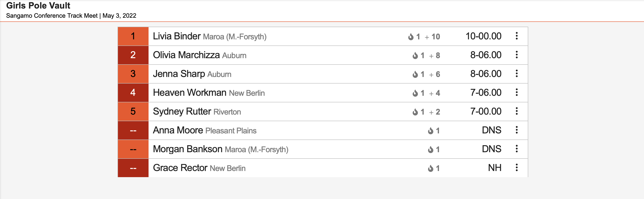Image resolution: width=644 pixels, height=199 pixels.
Task: Click the Sangamo Conference Track Meet link
Action: pyautogui.click(x=52, y=16)
